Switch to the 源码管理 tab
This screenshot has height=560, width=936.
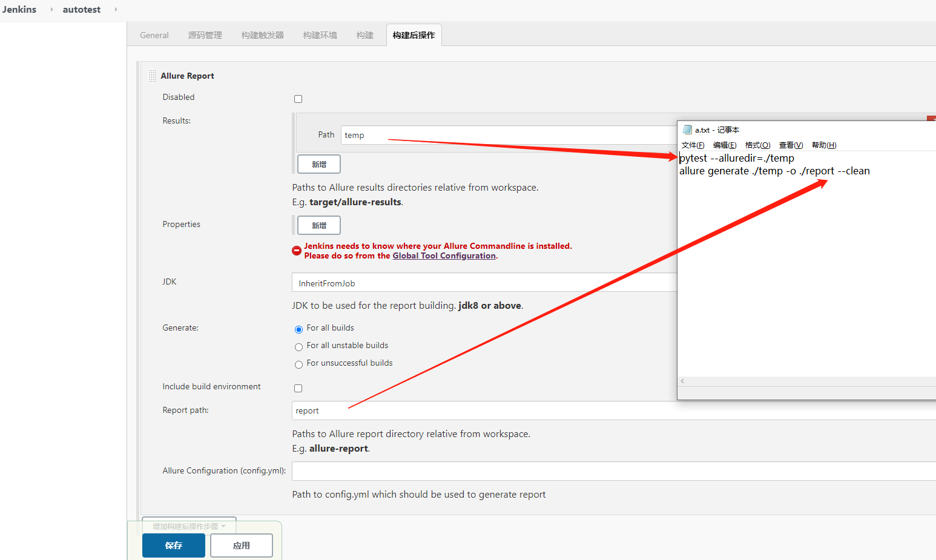tap(205, 35)
